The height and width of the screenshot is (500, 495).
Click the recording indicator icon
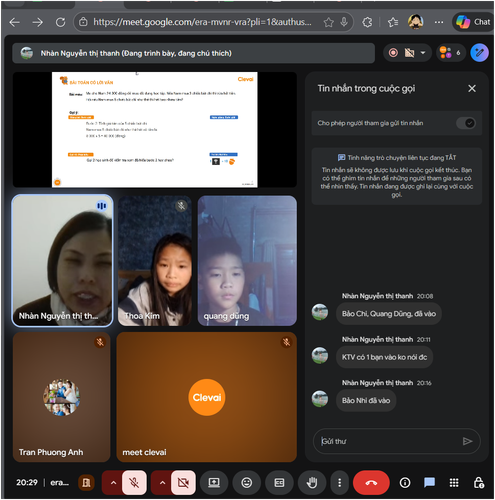coord(393,53)
